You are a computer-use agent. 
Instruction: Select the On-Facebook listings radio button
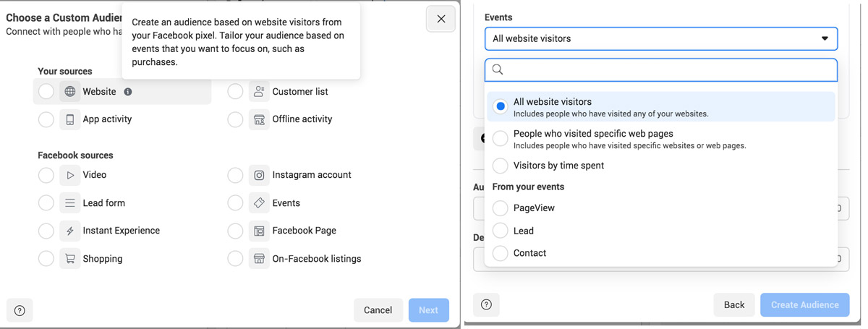[x=235, y=259]
